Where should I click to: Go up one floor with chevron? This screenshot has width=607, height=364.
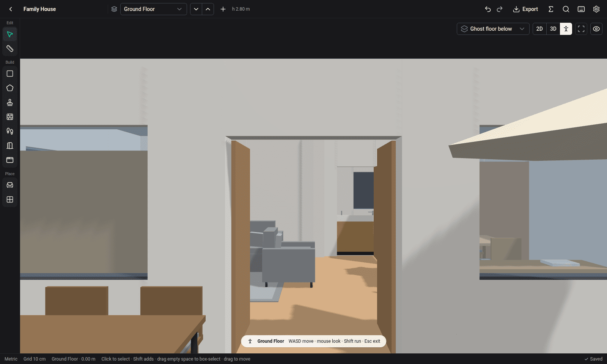point(208,9)
